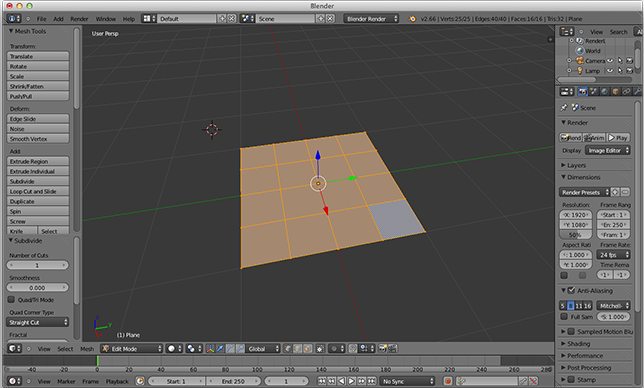This screenshot has width=644, height=388.
Task: Open the Edit Mode dropdown
Action: (132, 349)
